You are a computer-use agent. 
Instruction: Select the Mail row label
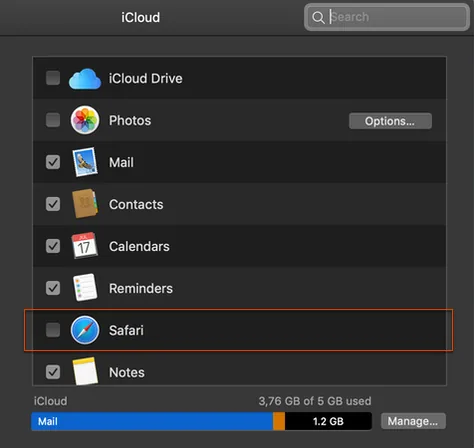click(x=121, y=163)
